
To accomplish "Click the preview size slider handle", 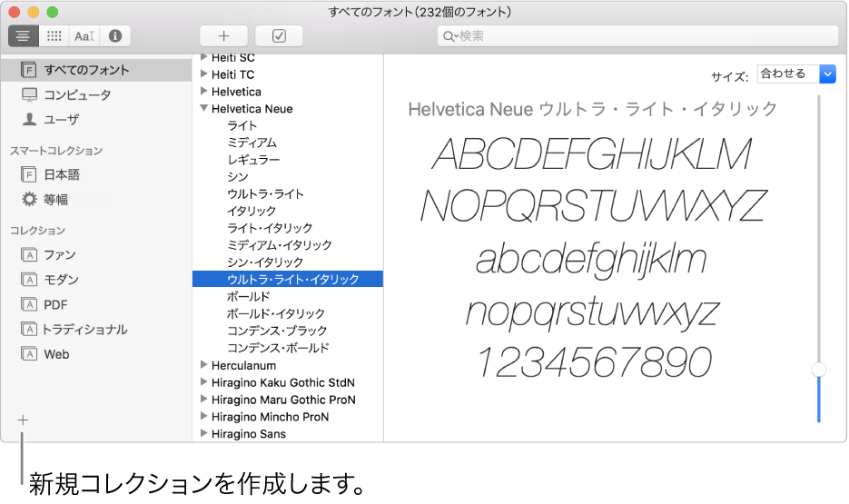I will coord(819,370).
